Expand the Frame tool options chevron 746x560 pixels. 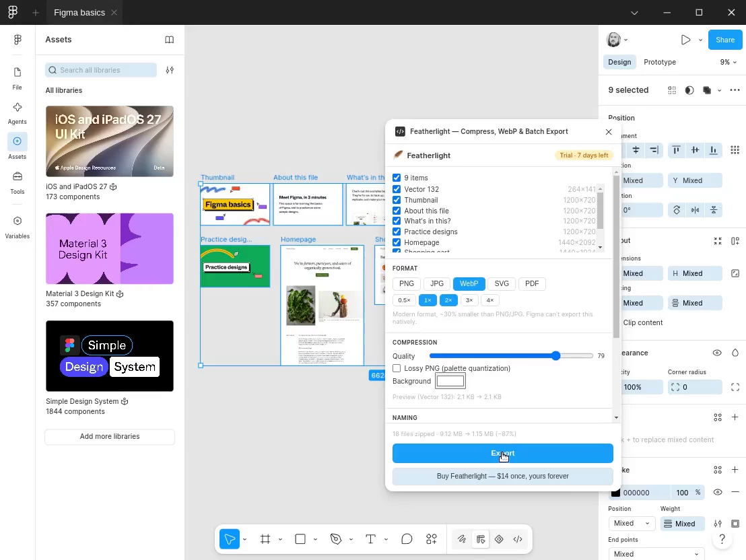coord(280,540)
